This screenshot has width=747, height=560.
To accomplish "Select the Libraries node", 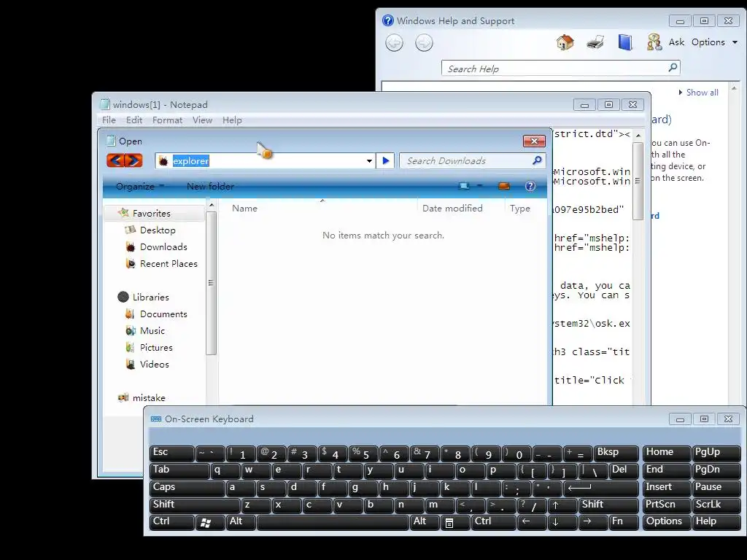I will pyautogui.click(x=150, y=297).
